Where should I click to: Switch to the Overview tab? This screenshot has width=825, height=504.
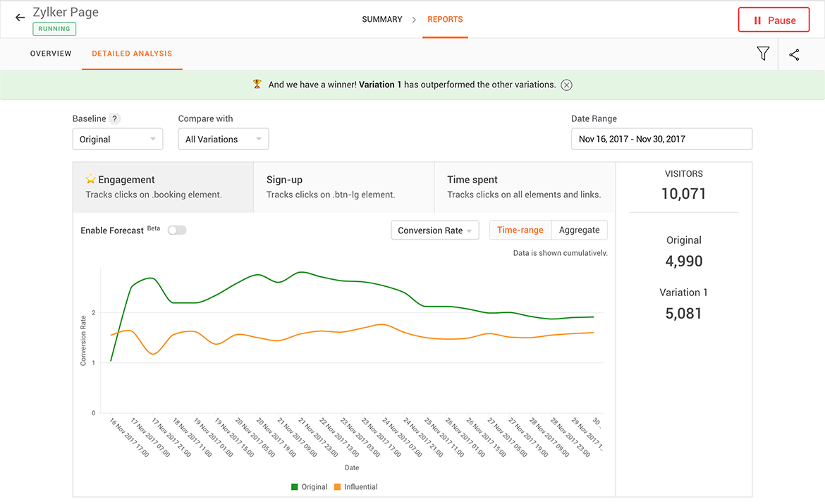point(51,54)
